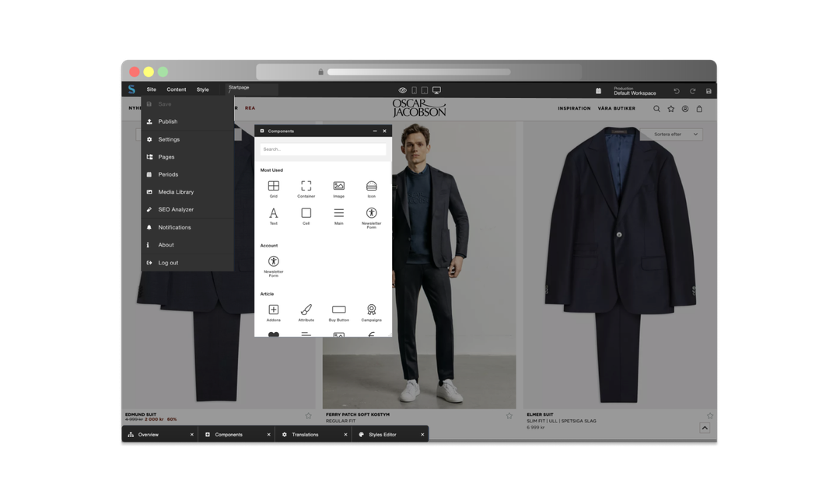Toggle the eye preview mode
The width and height of the screenshot is (840, 504).
tap(402, 90)
